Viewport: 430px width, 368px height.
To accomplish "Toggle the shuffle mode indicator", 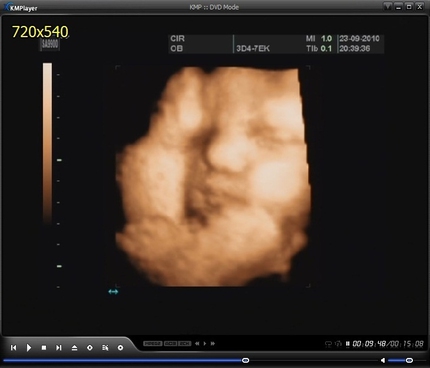I will (338, 344).
